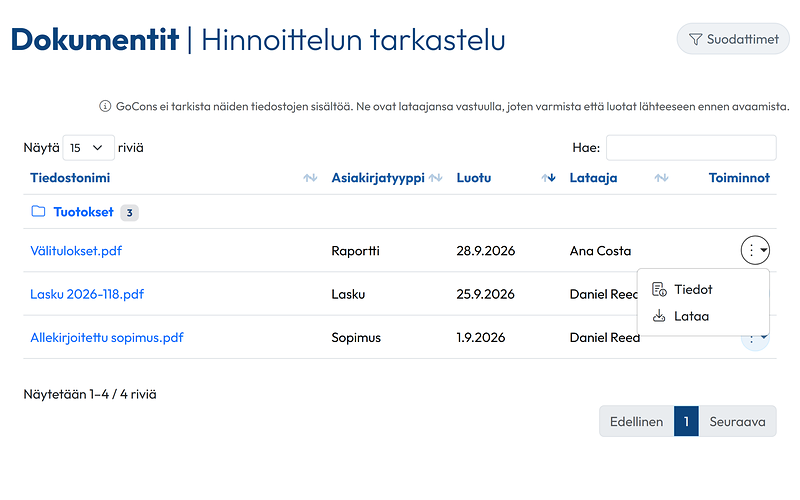Click the sort arrows next to Asiakirjatyyppi
The width and height of the screenshot is (800, 500).
tap(435, 178)
